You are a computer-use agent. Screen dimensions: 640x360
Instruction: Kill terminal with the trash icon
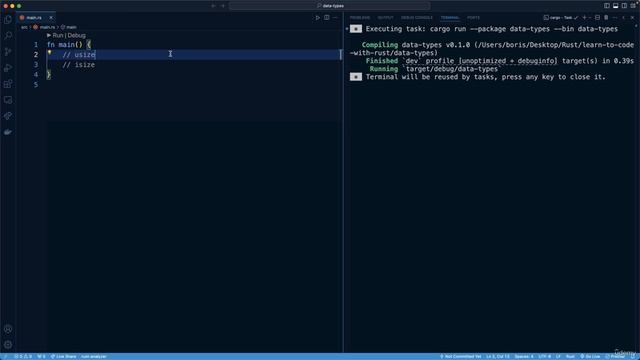[606, 18]
